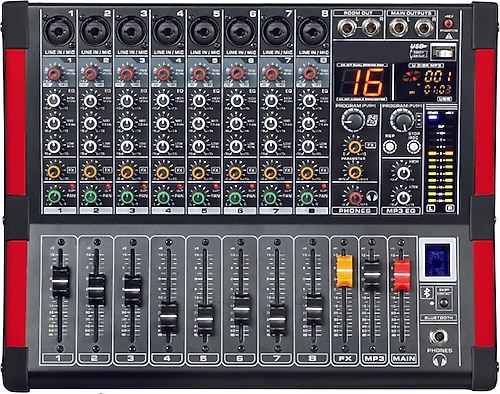Image resolution: width=500 pixels, height=394 pixels.
Task: Click the headphone icon beside PHONES knob
Action: 372,196
